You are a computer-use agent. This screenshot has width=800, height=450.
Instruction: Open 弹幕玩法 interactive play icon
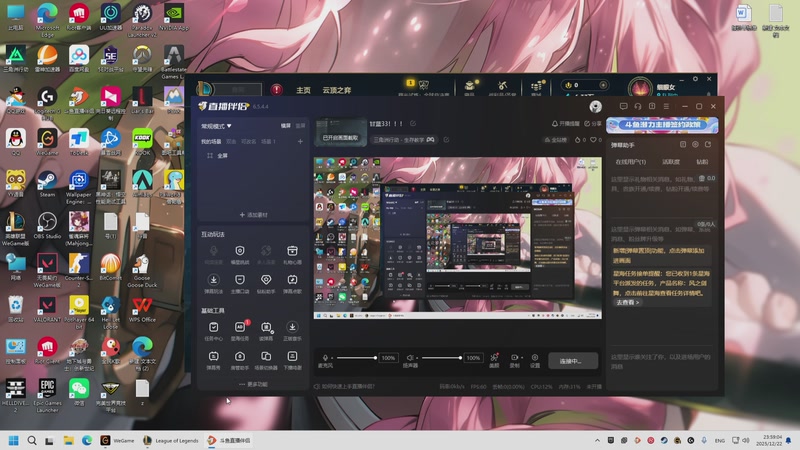pyautogui.click(x=213, y=283)
